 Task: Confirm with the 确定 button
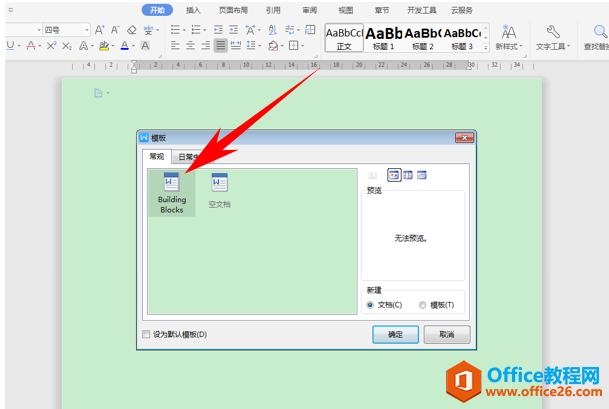395,334
